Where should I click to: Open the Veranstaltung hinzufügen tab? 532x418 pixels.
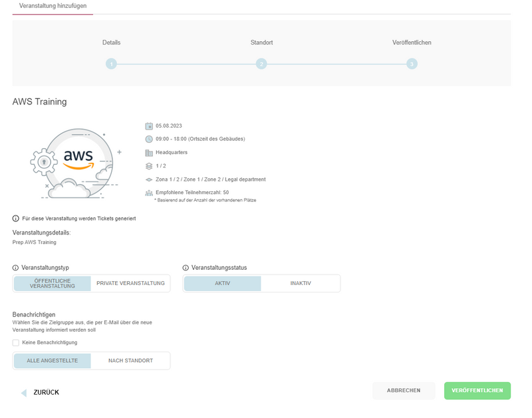coord(53,6)
